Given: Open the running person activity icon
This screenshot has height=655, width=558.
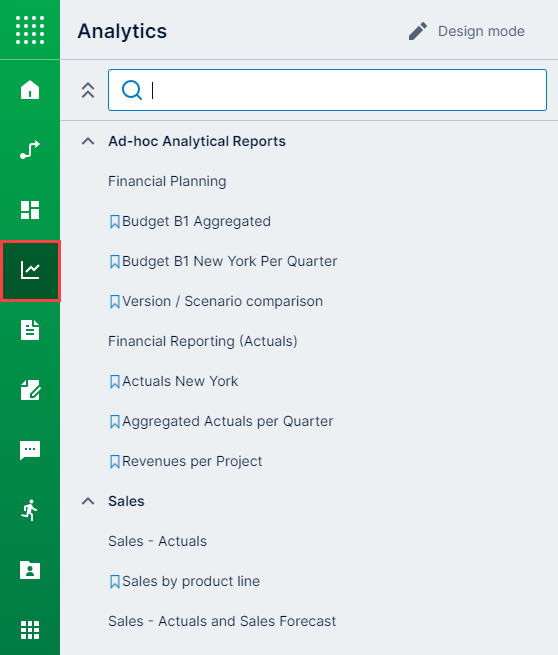Looking at the screenshot, I should tap(30, 510).
